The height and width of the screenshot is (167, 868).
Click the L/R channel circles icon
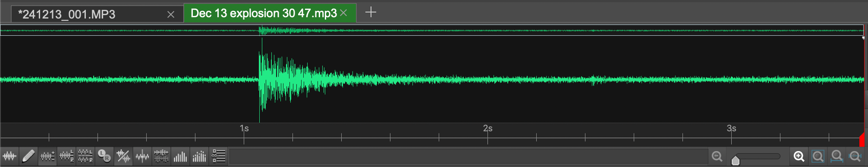[104, 156]
